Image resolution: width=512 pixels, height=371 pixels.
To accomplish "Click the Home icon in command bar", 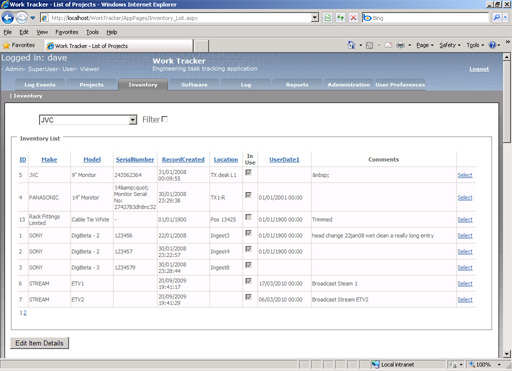I will point(351,45).
